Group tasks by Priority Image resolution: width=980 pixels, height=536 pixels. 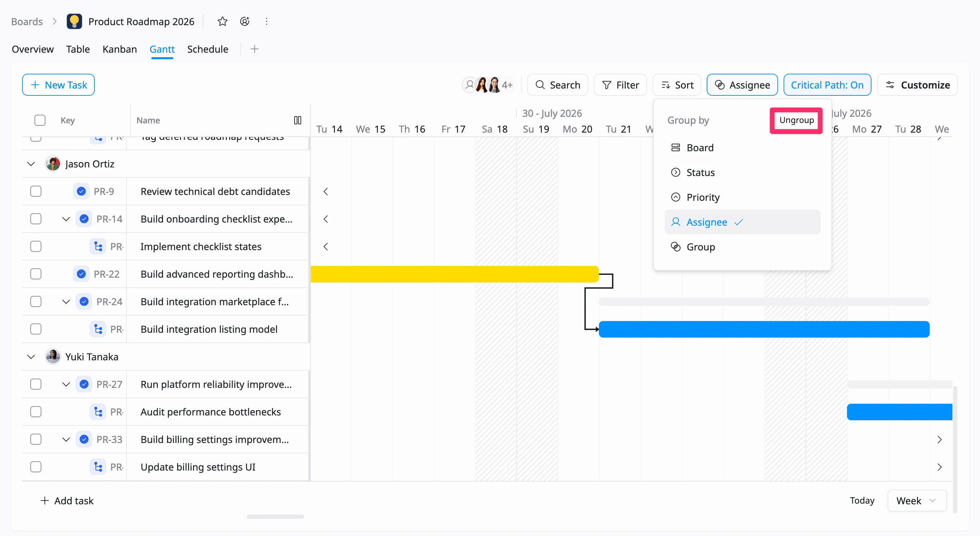[x=742, y=197]
